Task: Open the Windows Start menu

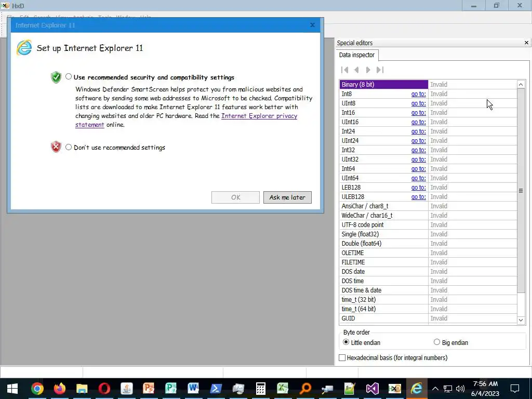Action: [x=12, y=389]
